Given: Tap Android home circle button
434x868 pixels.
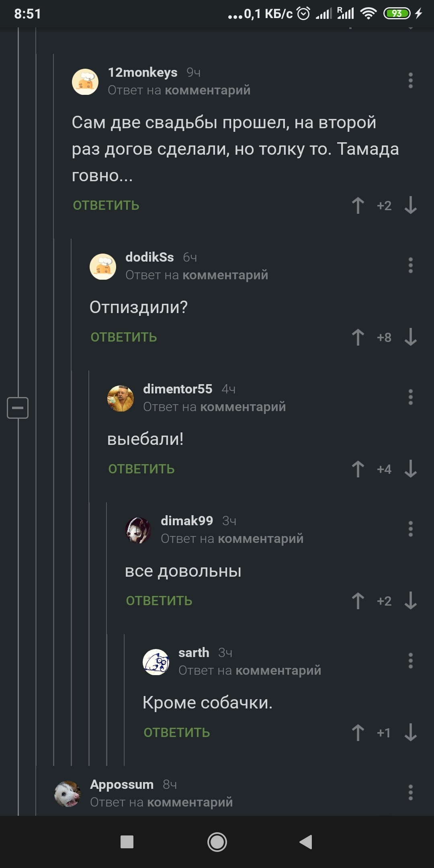Looking at the screenshot, I should pos(217,841).
